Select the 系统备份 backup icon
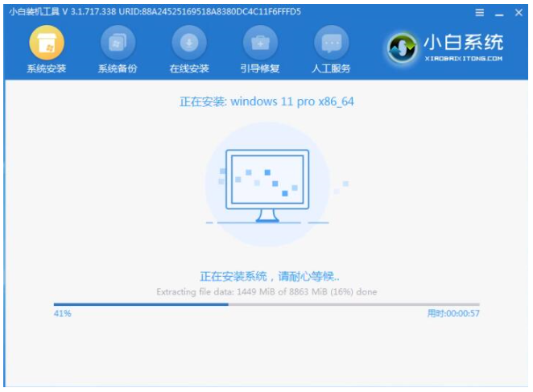The height and width of the screenshot is (392, 533). 118,43
